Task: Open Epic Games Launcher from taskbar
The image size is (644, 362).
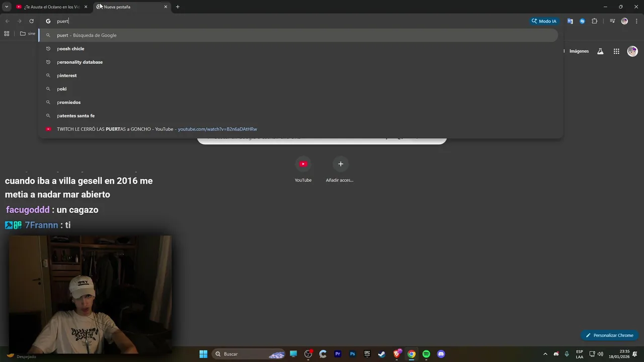Action: click(x=367, y=354)
